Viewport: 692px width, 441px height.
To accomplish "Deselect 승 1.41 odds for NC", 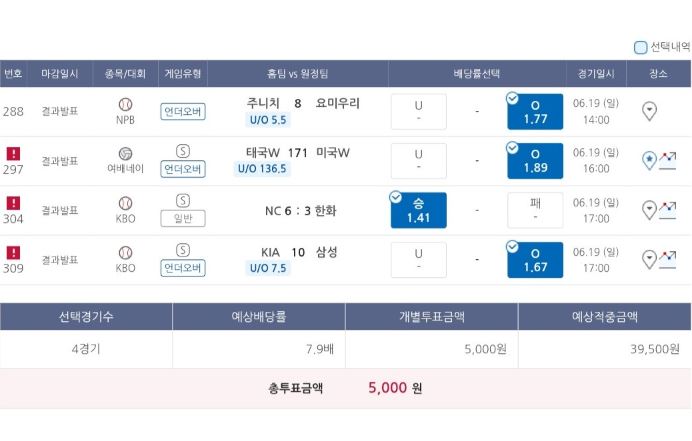I will [x=418, y=211].
